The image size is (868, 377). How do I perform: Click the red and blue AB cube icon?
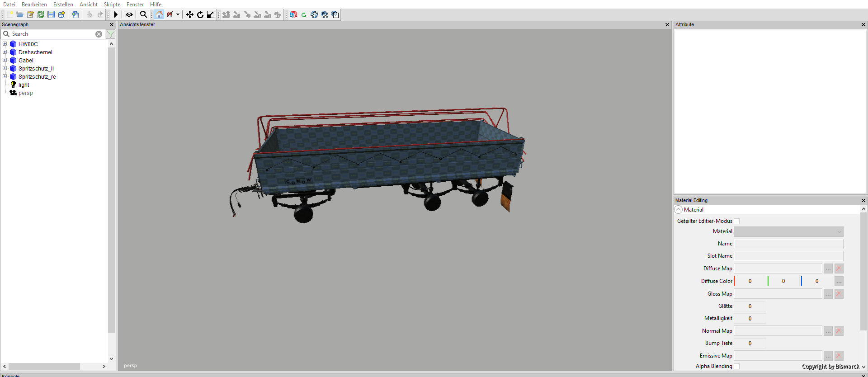[x=293, y=14]
